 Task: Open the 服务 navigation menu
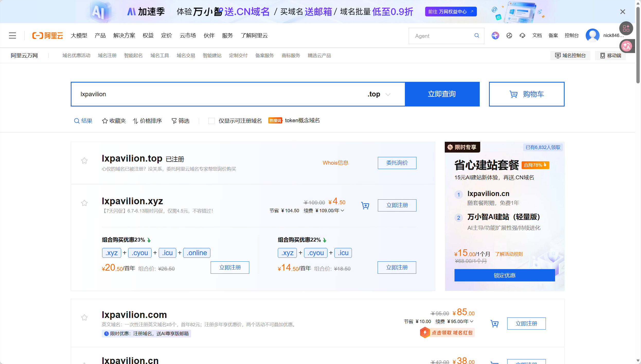228,35
